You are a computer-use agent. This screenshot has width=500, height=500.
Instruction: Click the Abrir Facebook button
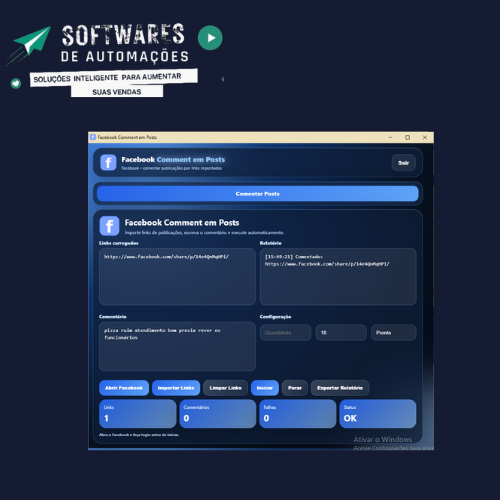coord(124,388)
